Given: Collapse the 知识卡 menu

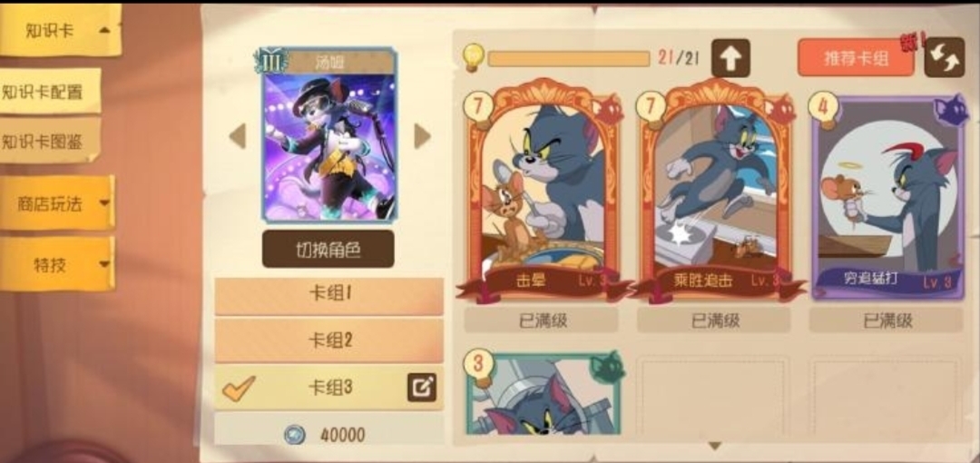Looking at the screenshot, I should 60,29.
